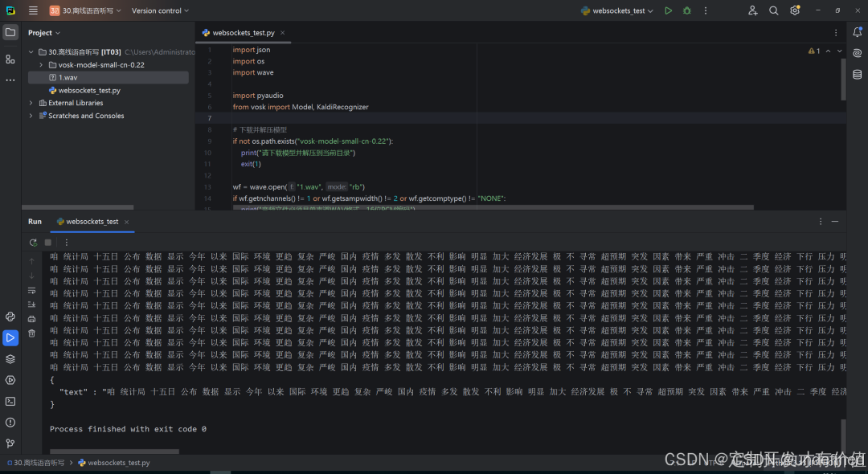Click the editor vertical scrollbar thumb
868x474 pixels.
(x=843, y=79)
